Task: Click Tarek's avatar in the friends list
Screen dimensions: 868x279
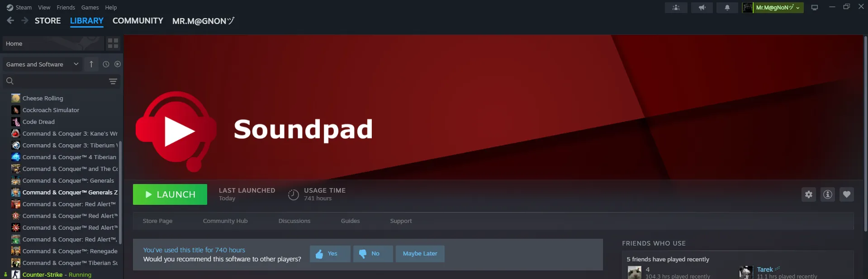Action: [746, 273]
